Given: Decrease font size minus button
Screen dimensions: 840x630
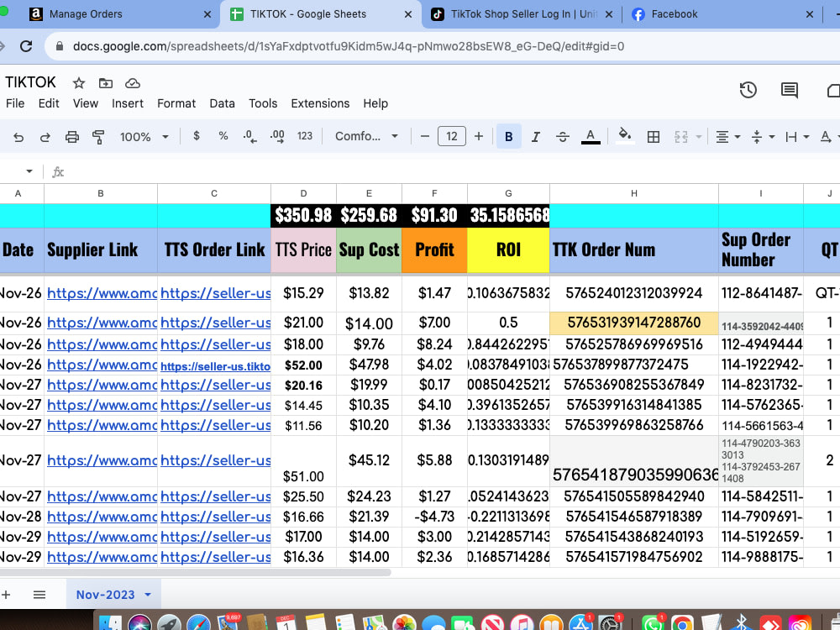Looking at the screenshot, I should click(x=425, y=136).
